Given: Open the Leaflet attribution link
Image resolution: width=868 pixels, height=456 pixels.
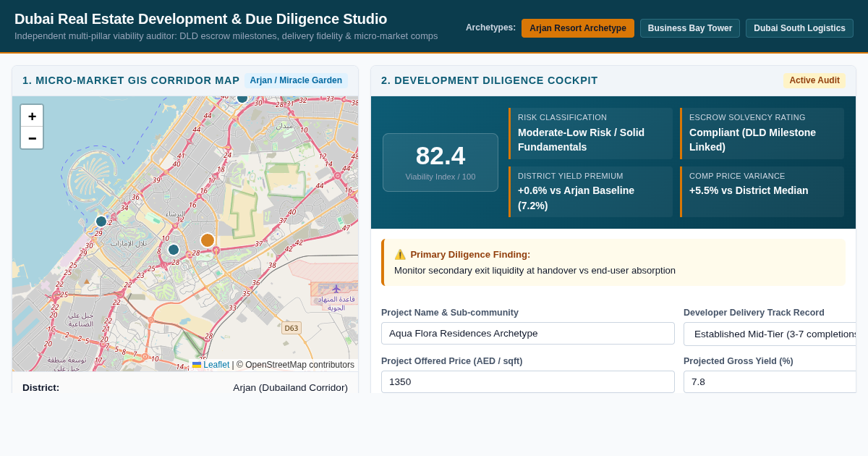Looking at the screenshot, I should (x=216, y=365).
